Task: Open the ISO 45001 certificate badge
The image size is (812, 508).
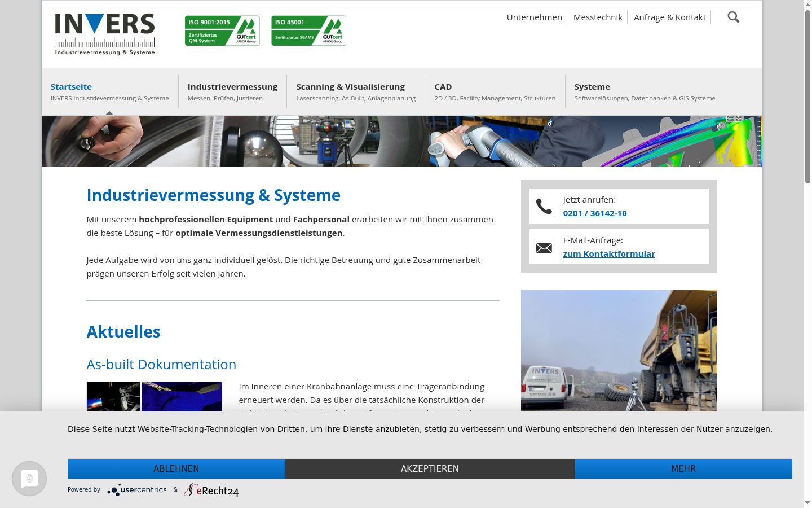Action: (x=308, y=30)
